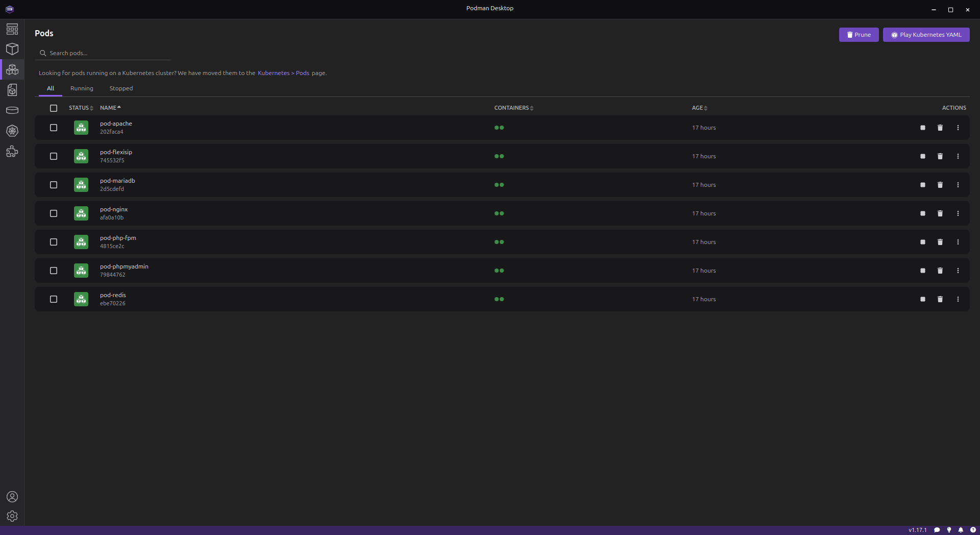Image resolution: width=980 pixels, height=535 pixels.
Task: Stop the pod-redis pod
Action: click(x=922, y=299)
